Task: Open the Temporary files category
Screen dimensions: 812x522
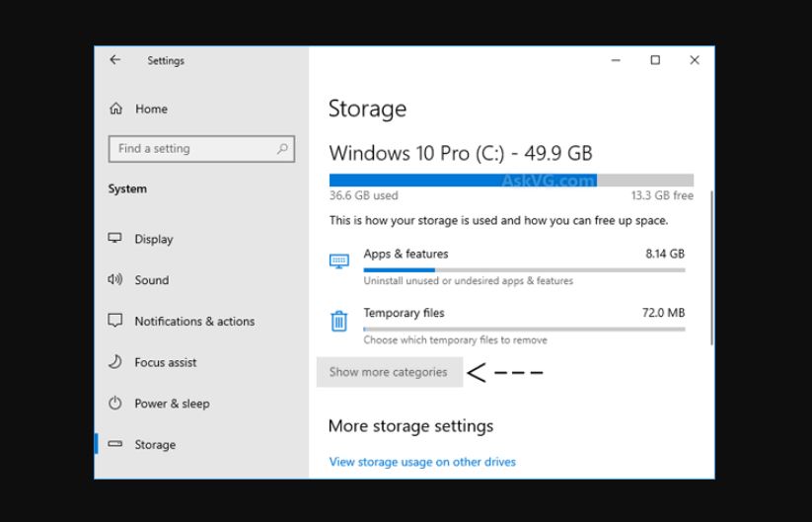Action: (507, 327)
